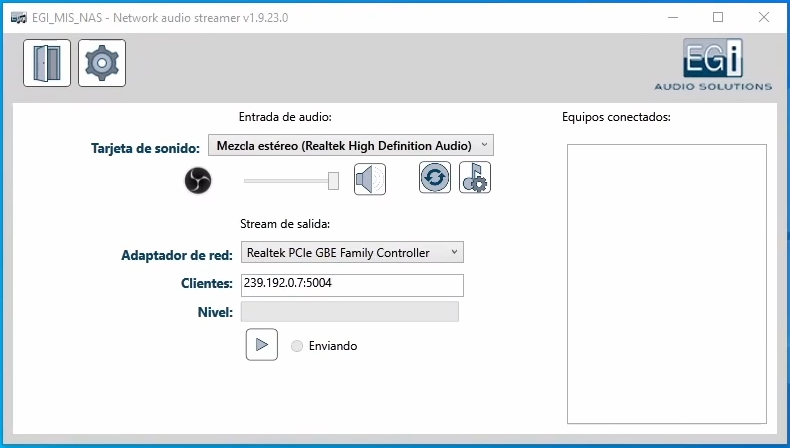Click the 'Tarjeta de sonido:' label
The height and width of the screenshot is (448, 790).
pyautogui.click(x=145, y=148)
